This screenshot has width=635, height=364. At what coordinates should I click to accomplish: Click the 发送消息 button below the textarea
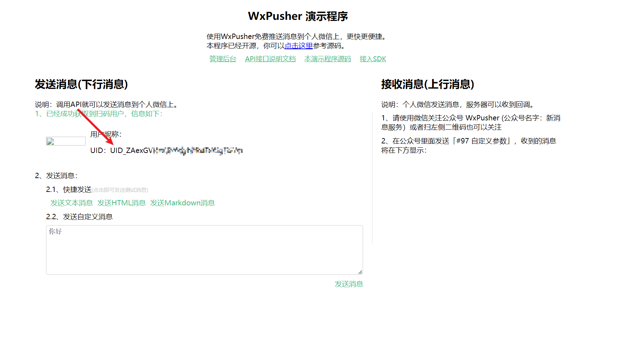pyautogui.click(x=349, y=284)
